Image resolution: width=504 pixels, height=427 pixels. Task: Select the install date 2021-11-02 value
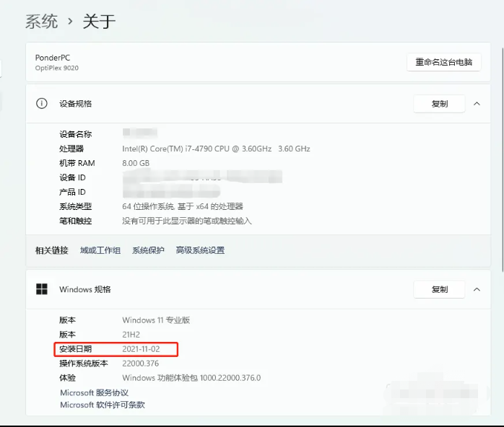[x=141, y=349]
